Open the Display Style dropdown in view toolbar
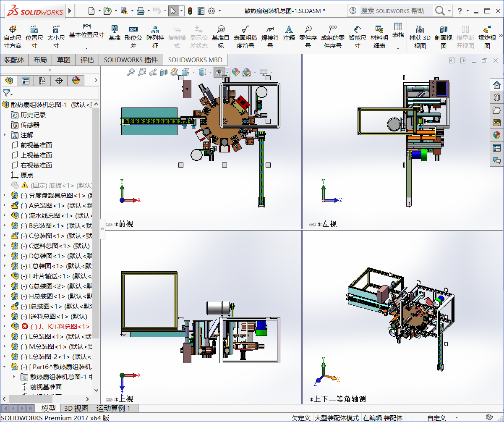This screenshot has width=504, height=422. (211, 72)
